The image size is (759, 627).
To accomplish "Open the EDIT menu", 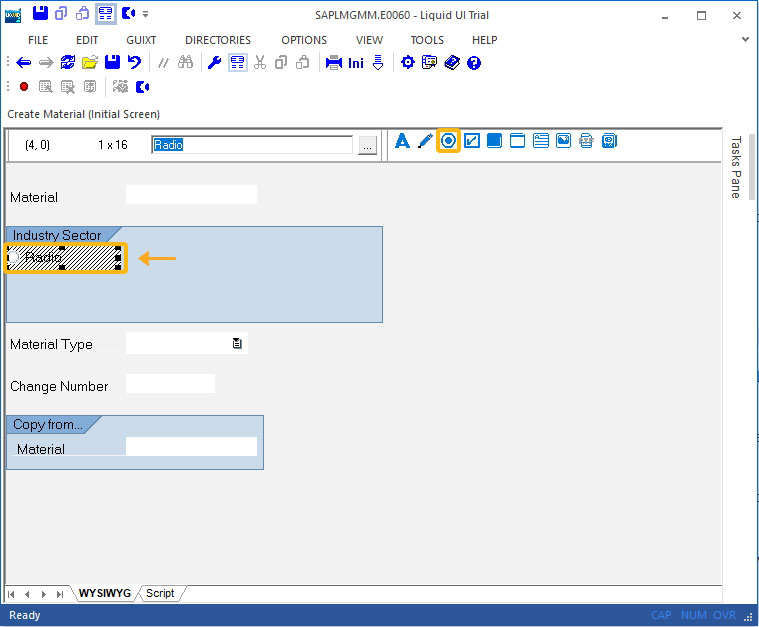I will [x=87, y=40].
